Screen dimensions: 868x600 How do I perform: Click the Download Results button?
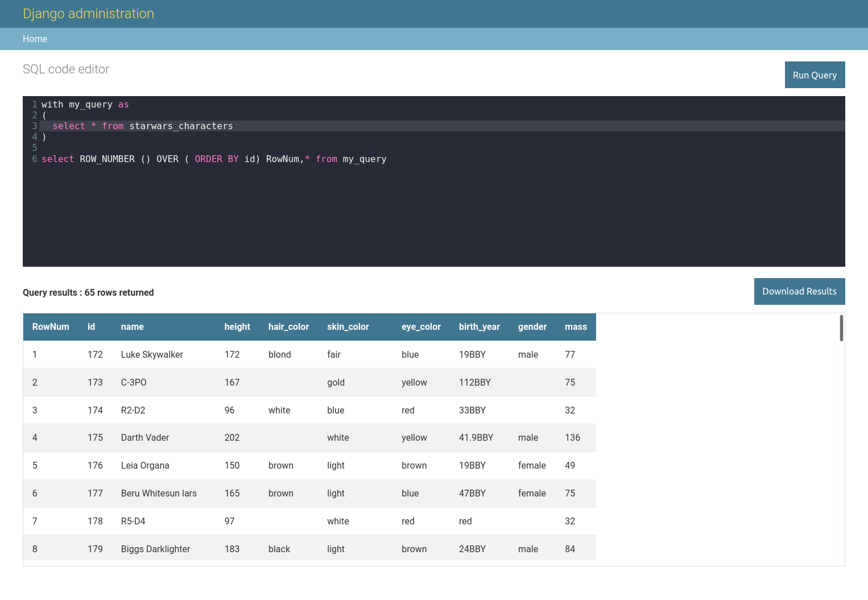coord(799,291)
